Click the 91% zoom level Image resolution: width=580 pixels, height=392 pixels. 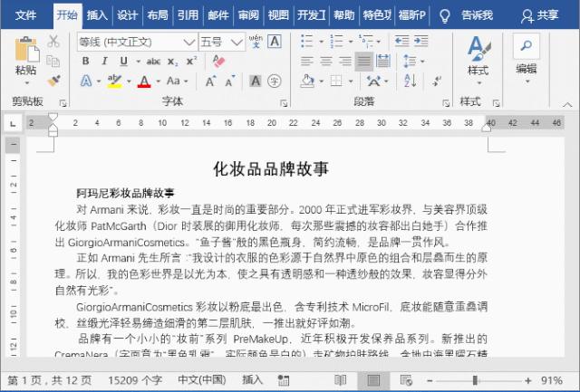552,380
